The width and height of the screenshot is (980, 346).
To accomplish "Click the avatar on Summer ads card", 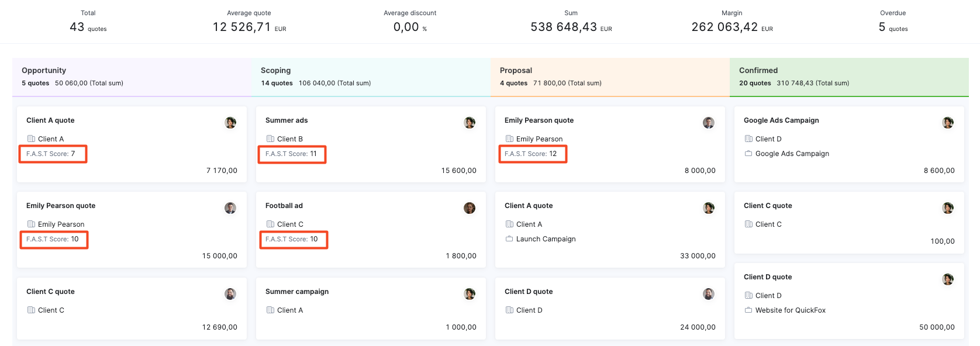I will tap(470, 123).
